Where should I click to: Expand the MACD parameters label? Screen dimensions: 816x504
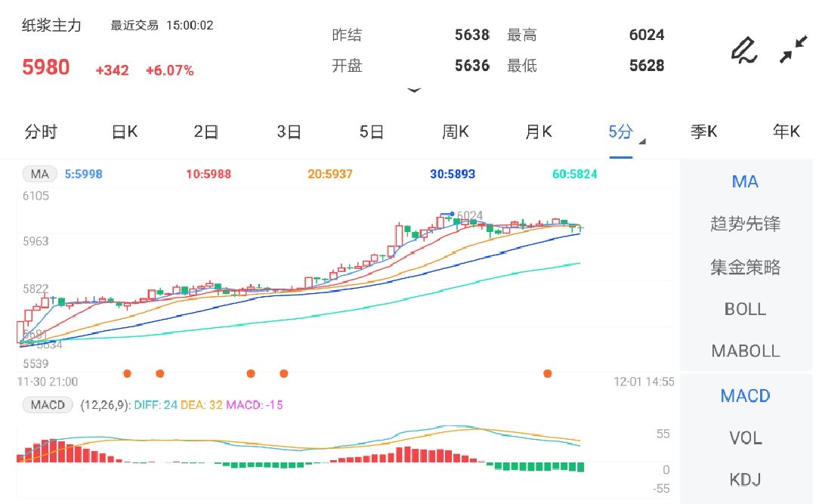click(47, 405)
